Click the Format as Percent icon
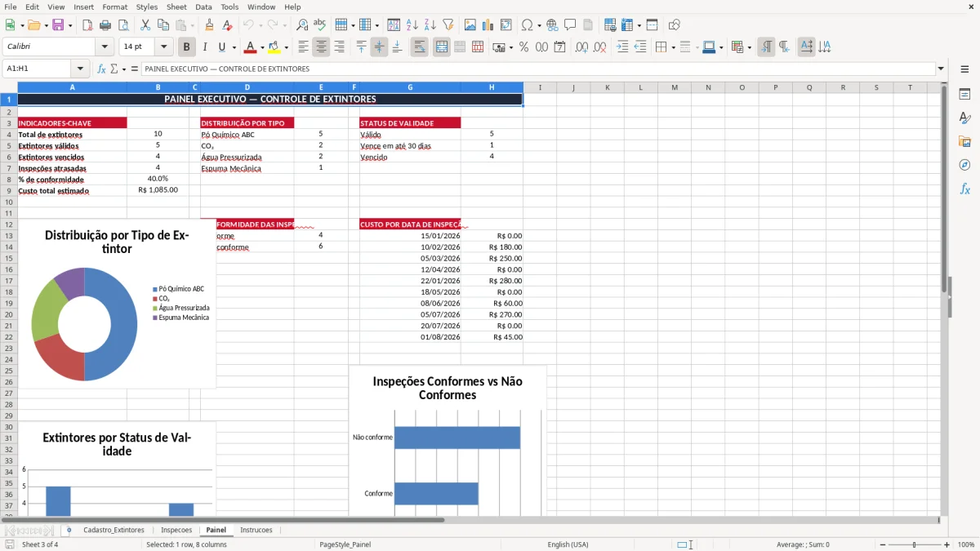The image size is (980, 551). coord(523,47)
